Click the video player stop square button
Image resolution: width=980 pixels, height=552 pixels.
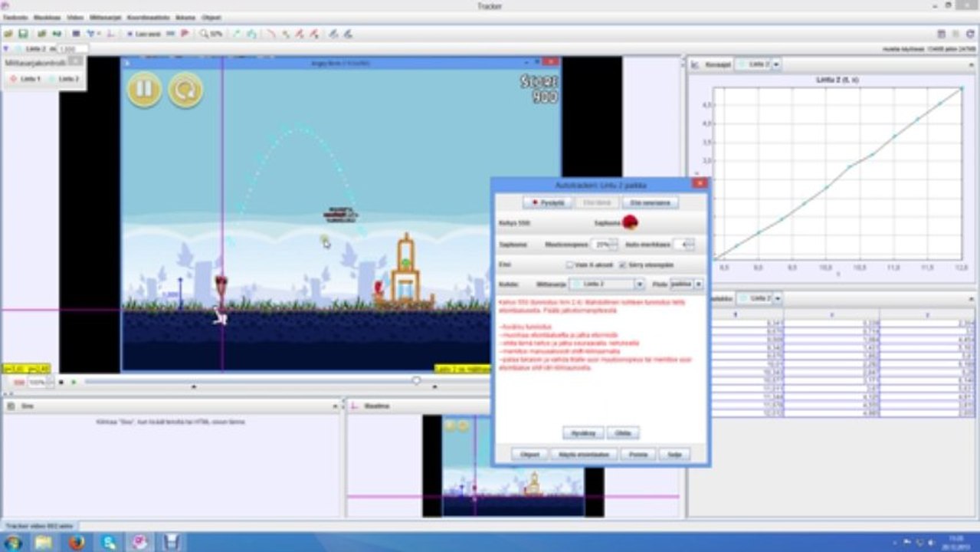61,381
